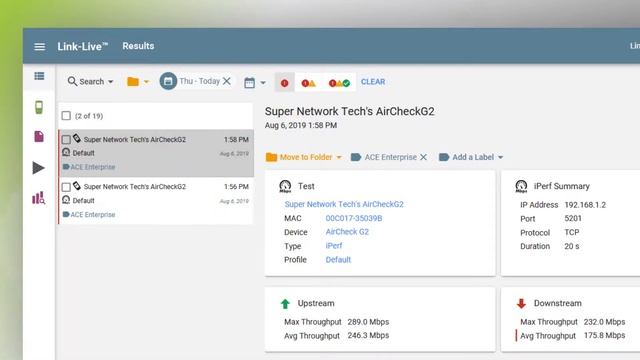This screenshot has height=360, width=640.
Task: Click the Move to Folder folder icon
Action: 271,157
